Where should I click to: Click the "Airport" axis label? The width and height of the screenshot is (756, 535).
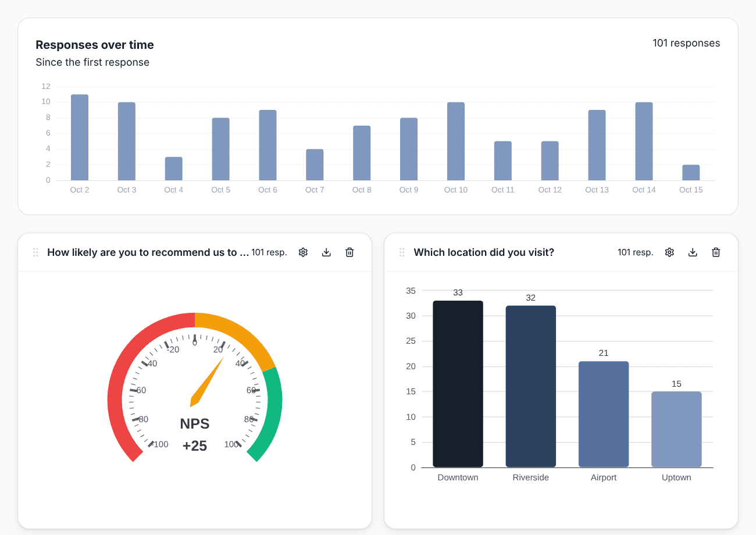[604, 477]
